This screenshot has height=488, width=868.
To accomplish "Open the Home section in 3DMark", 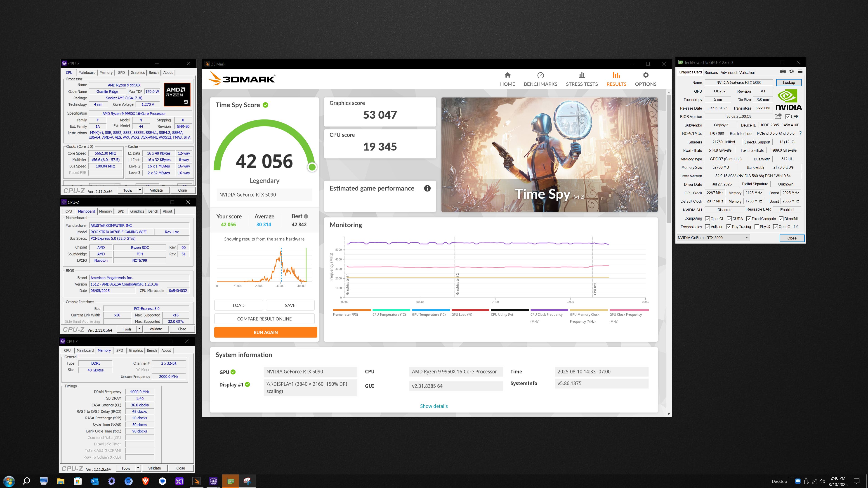I will [507, 79].
